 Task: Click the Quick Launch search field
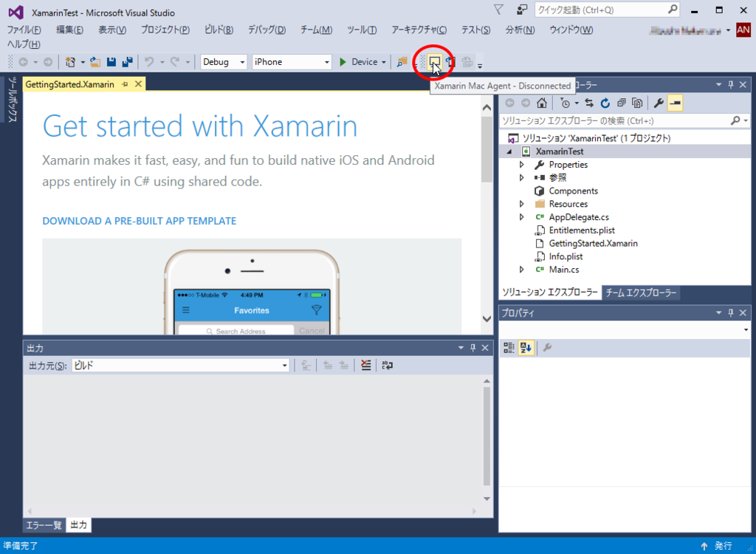point(607,10)
